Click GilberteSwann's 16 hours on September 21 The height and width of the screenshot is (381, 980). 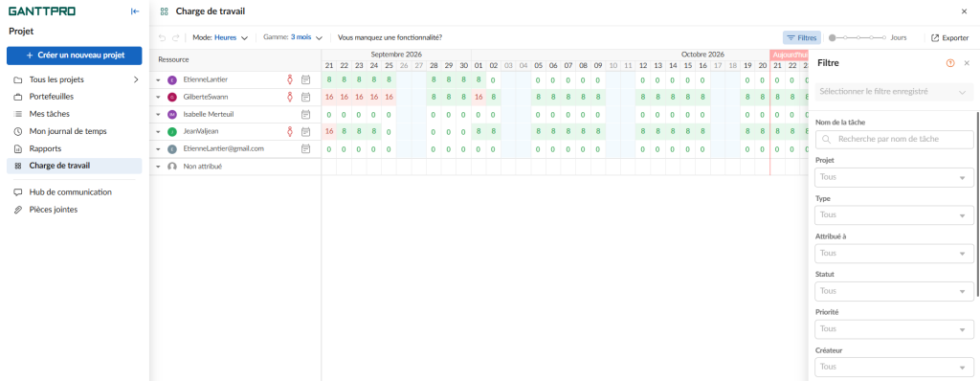[329, 97]
